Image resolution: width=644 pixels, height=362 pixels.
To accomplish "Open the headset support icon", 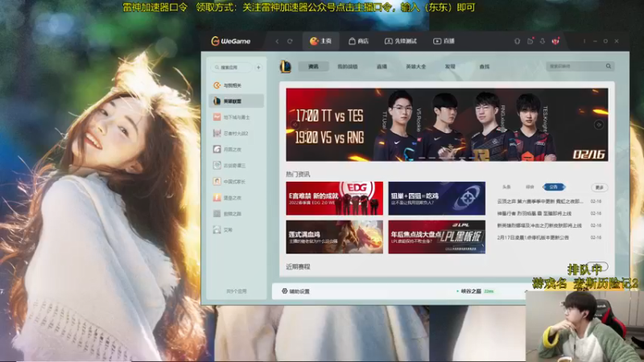I will click(517, 41).
